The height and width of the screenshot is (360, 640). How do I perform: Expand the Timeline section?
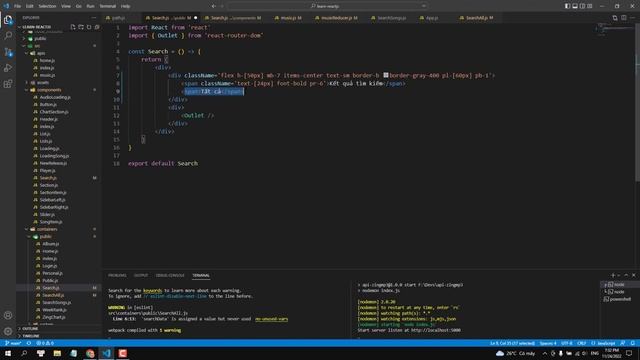31,336
